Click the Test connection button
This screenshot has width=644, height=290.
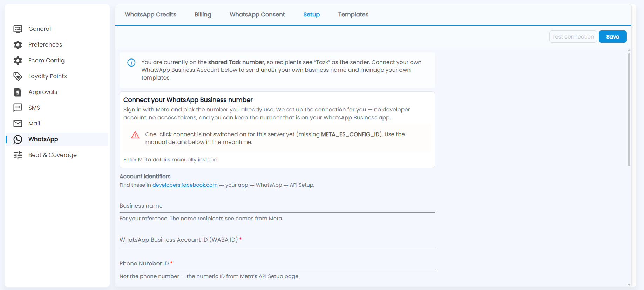[573, 37]
